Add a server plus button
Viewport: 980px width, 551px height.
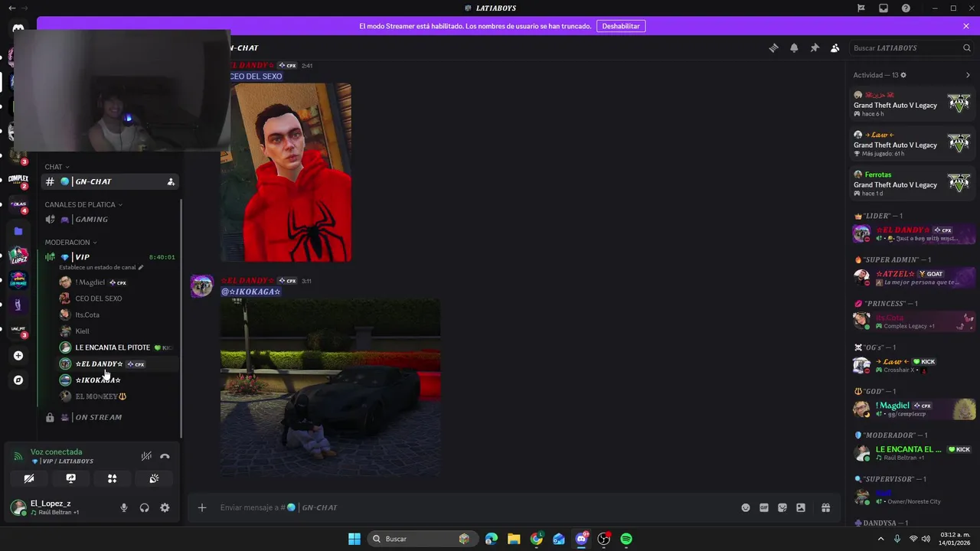18,356
